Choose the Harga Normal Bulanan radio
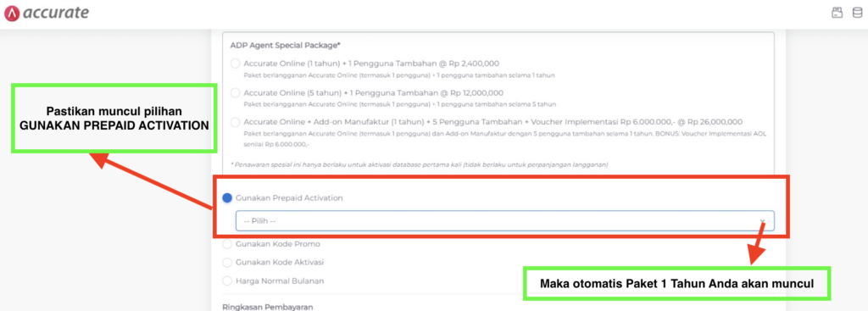 227,280
